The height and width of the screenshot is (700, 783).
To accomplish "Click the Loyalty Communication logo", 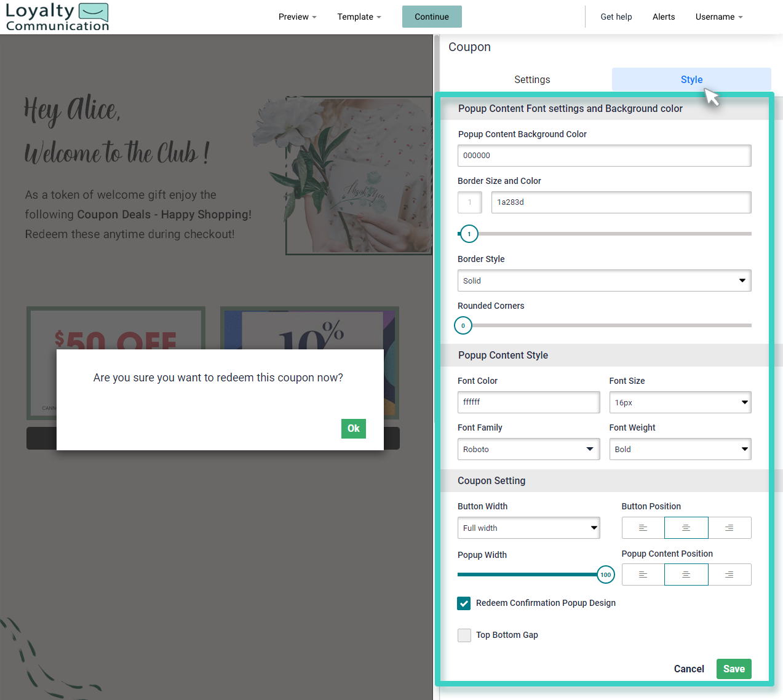I will point(57,17).
